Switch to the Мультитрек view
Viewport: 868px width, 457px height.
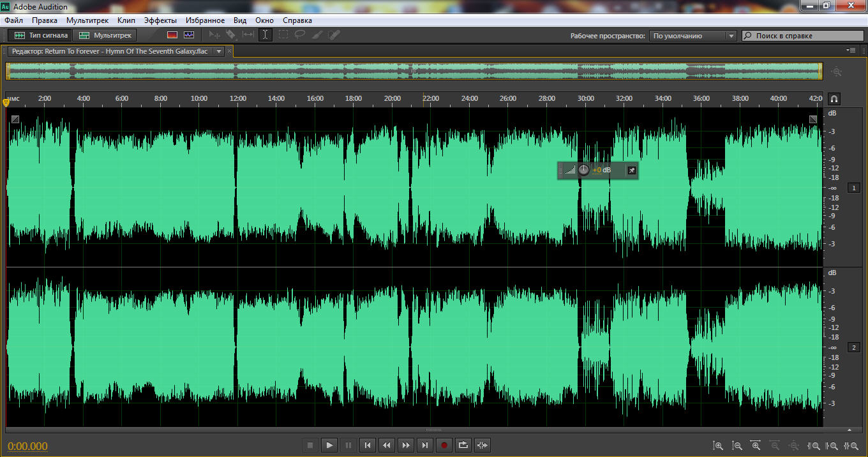coord(105,35)
